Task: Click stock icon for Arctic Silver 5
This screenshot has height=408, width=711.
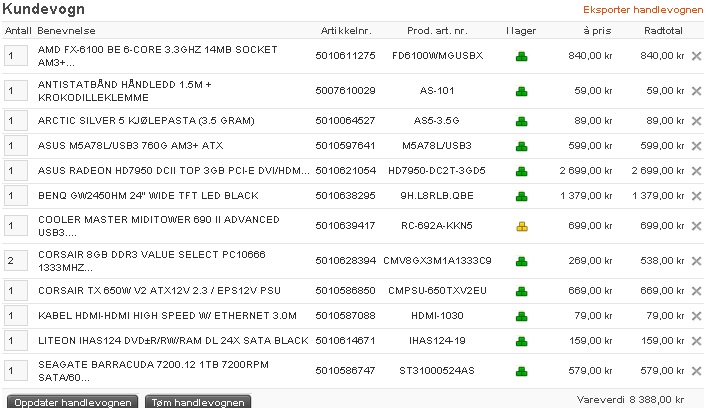Action: click(521, 121)
